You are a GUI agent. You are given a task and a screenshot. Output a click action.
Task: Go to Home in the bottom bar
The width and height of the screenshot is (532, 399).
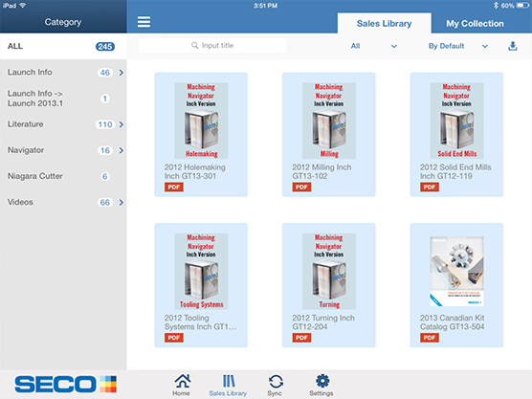(x=182, y=385)
